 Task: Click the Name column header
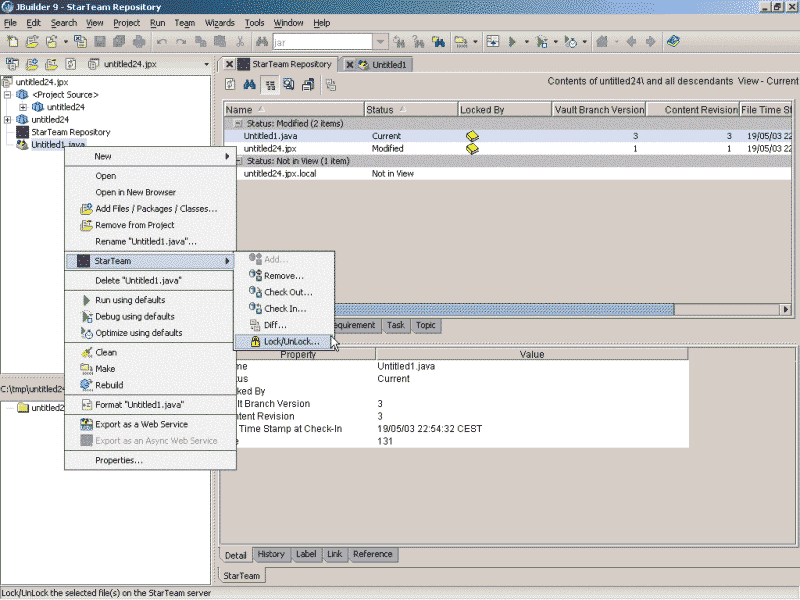(x=239, y=109)
